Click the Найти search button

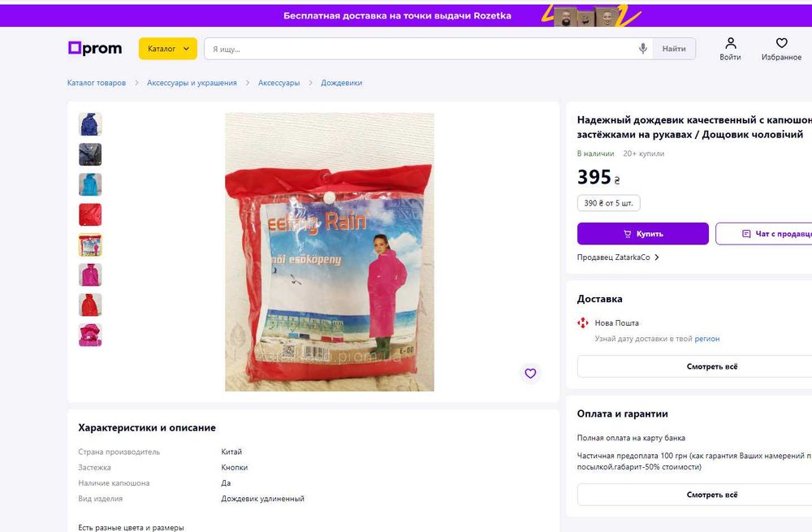coord(674,49)
